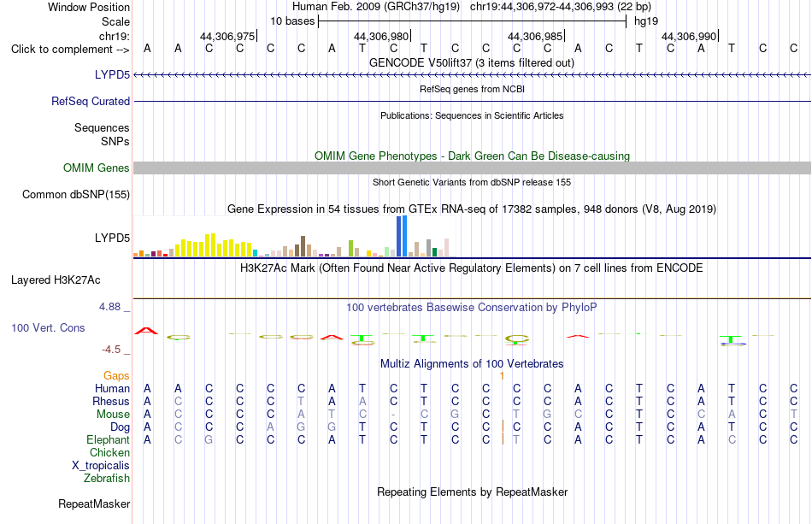Open the LYPD5 gene label under GENCODE
This screenshot has width=812, height=524.
(x=112, y=74)
